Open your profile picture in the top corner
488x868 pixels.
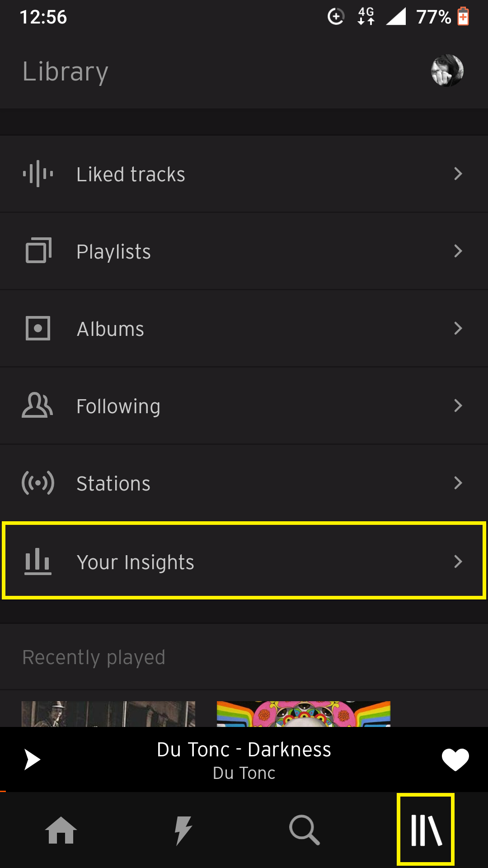448,70
